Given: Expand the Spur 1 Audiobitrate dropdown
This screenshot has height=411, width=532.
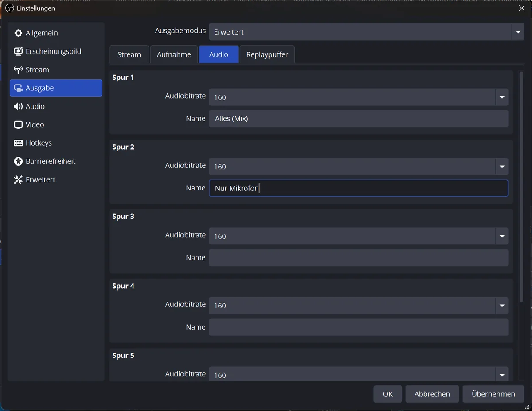Looking at the screenshot, I should (x=359, y=97).
